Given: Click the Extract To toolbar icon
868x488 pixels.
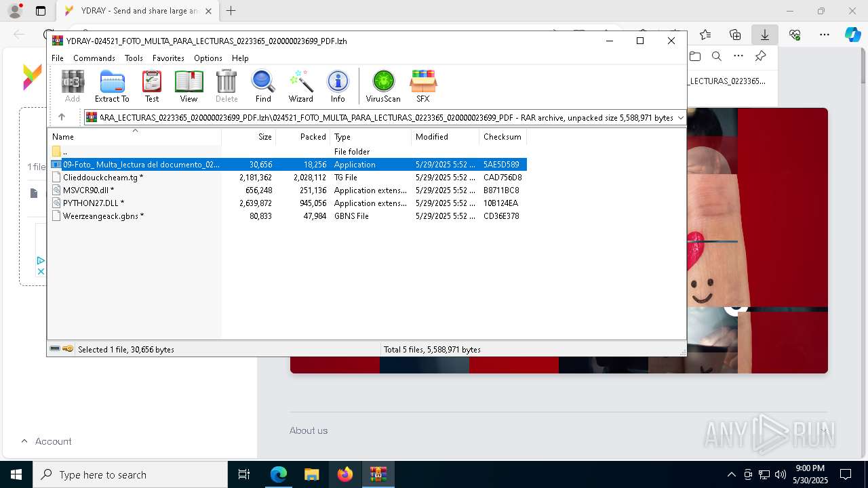Looking at the screenshot, I should coord(112,87).
